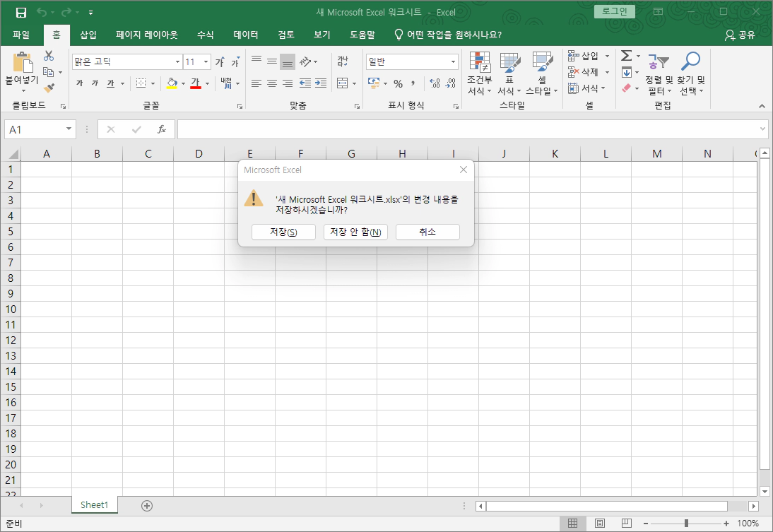Click the red font color button
Image resolution: width=773 pixels, height=532 pixels.
pyautogui.click(x=196, y=83)
